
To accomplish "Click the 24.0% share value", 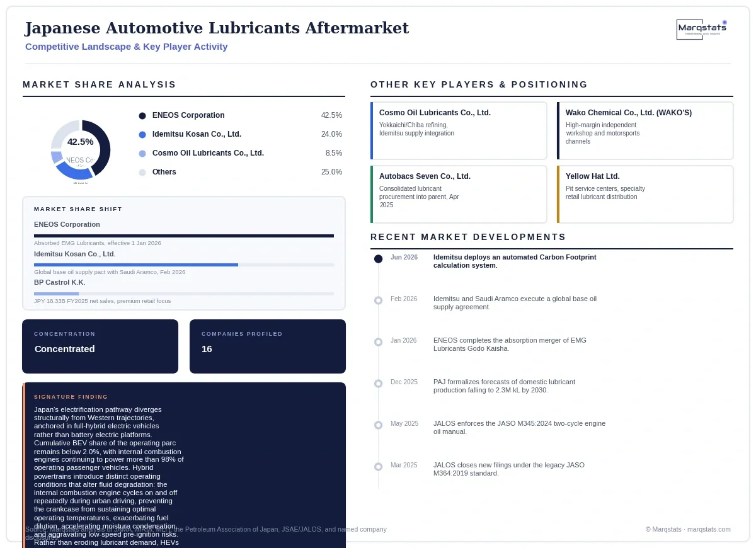I will coord(331,134).
